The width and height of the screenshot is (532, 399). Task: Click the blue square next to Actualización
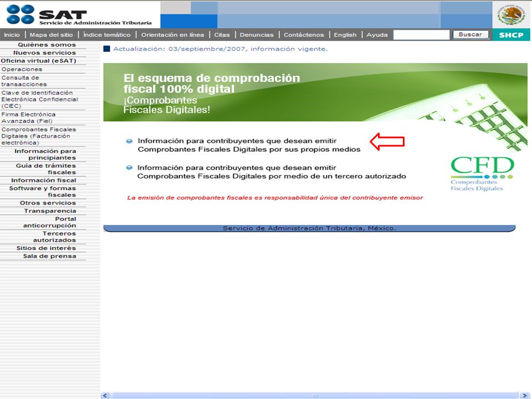pos(106,49)
